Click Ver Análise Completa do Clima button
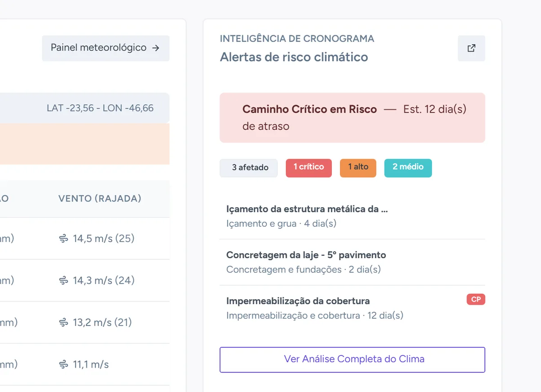The image size is (541, 392). tap(353, 360)
